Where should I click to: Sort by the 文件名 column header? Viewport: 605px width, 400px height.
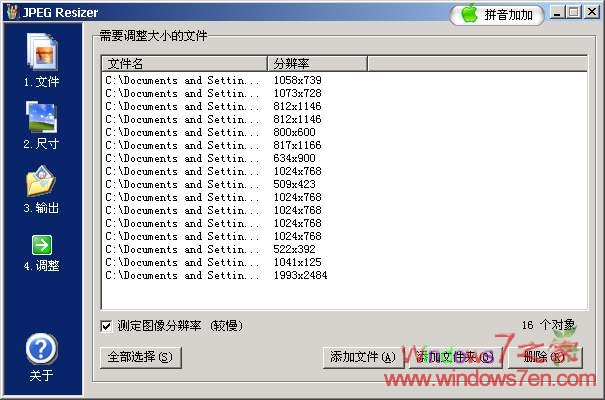click(x=184, y=64)
